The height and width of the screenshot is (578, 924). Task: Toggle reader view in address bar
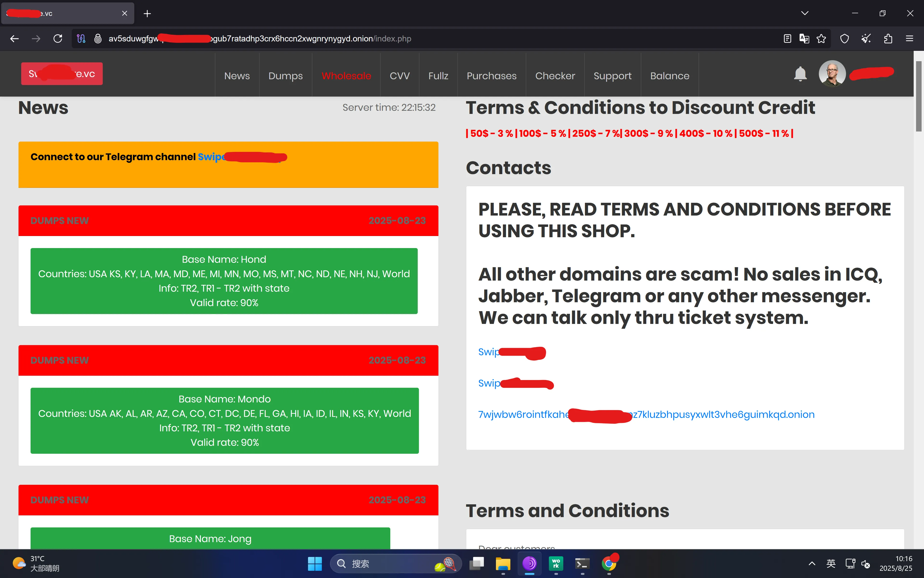(787, 39)
